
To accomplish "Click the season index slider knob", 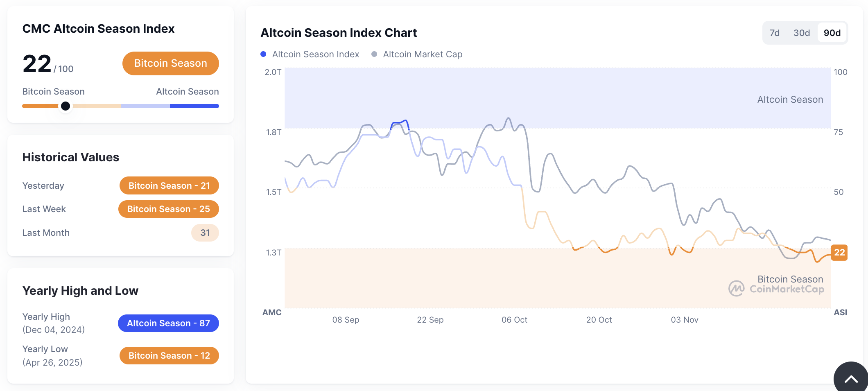I will [66, 106].
